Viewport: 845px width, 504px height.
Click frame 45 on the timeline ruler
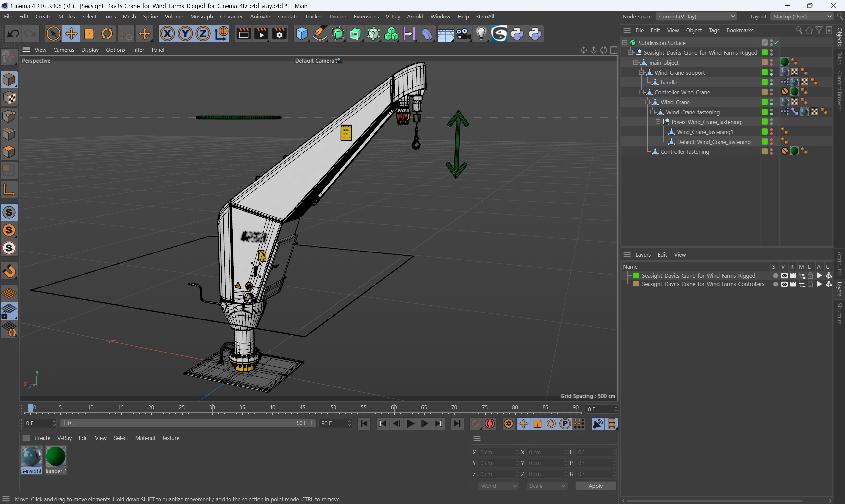pyautogui.click(x=302, y=408)
